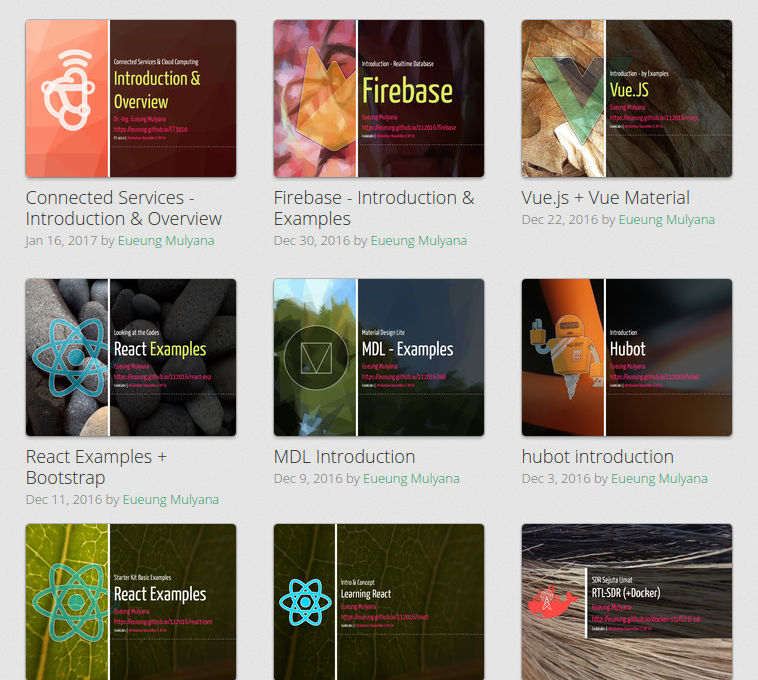Open the Connected Services Introduction & Overview thumbnail

(131, 98)
